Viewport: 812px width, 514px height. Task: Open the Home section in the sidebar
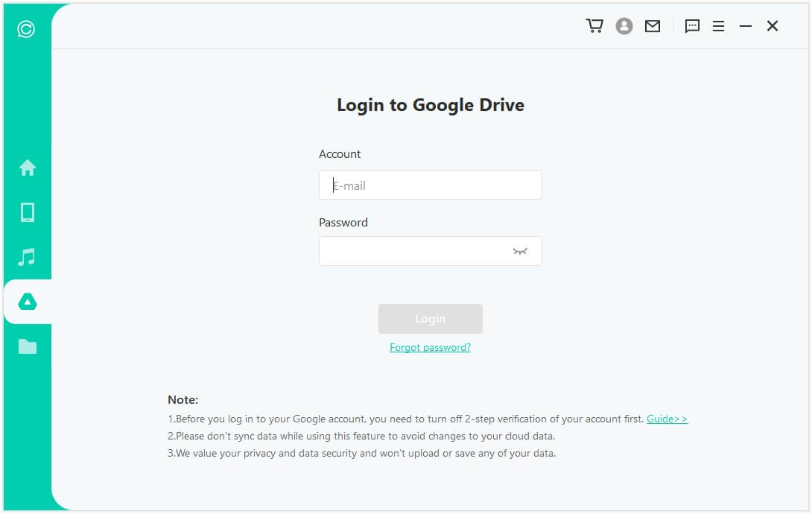(28, 168)
